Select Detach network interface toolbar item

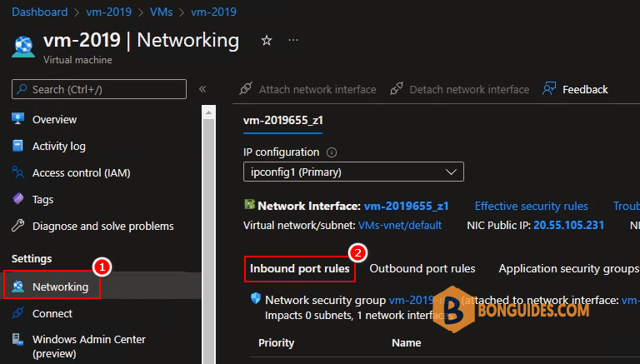click(460, 89)
